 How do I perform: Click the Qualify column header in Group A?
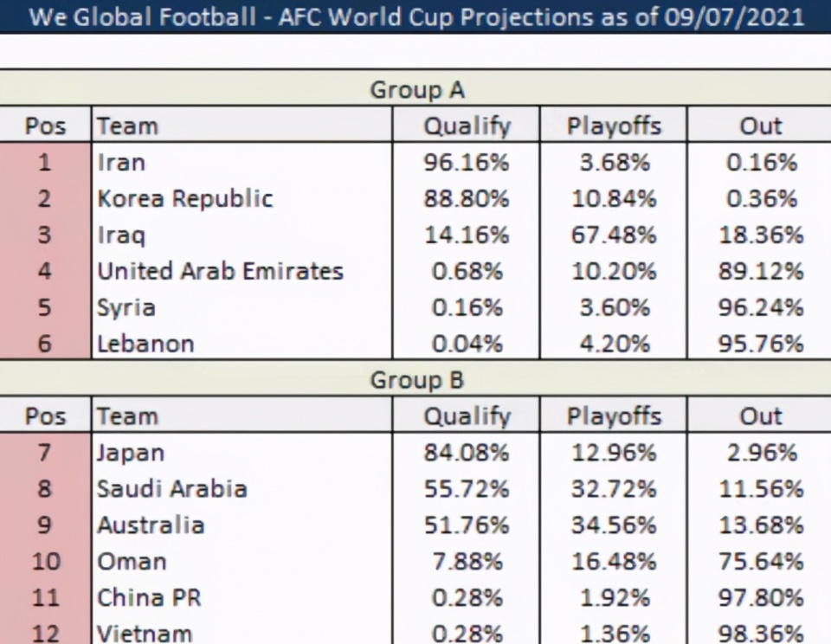467,126
